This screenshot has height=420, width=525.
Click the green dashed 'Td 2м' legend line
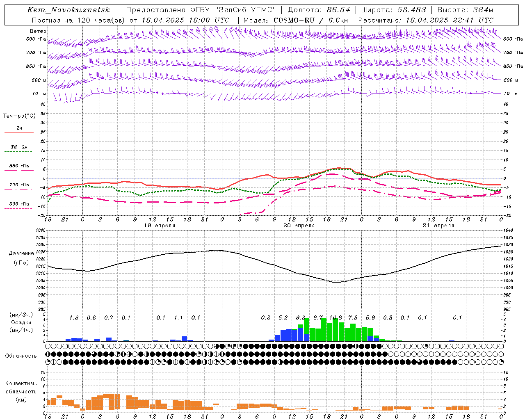click(x=18, y=152)
